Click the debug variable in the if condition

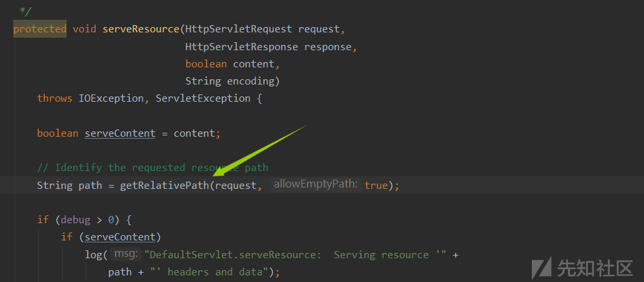pyautogui.click(x=75, y=220)
